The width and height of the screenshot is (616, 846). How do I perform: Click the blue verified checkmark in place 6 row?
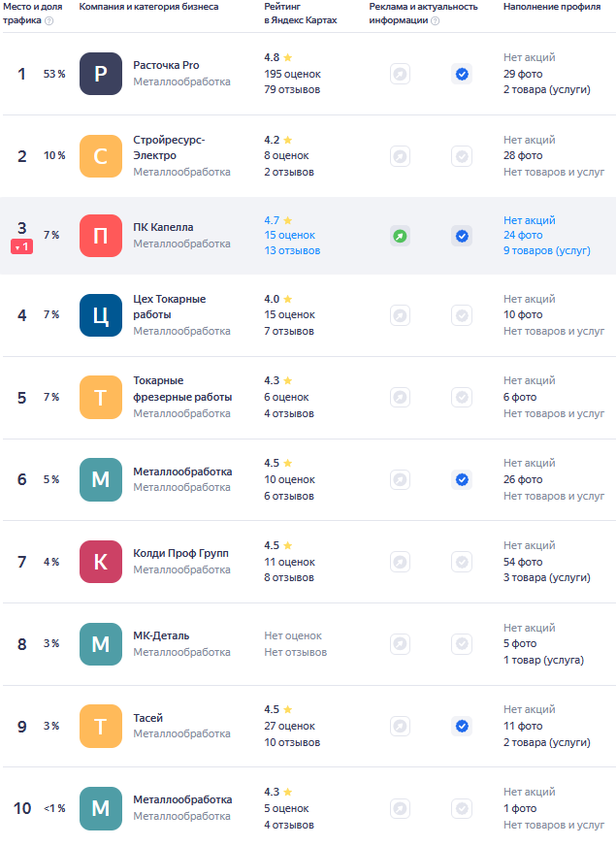pos(462,479)
